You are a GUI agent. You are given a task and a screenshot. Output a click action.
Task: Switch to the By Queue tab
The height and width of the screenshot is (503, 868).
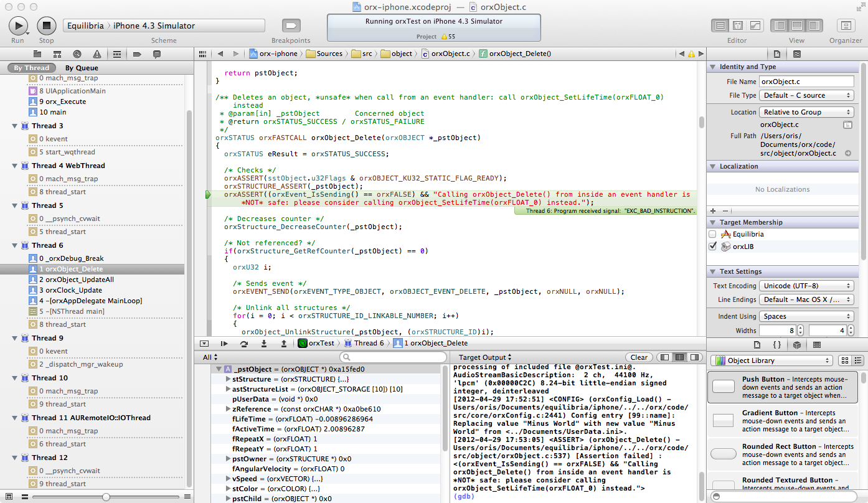tap(82, 68)
